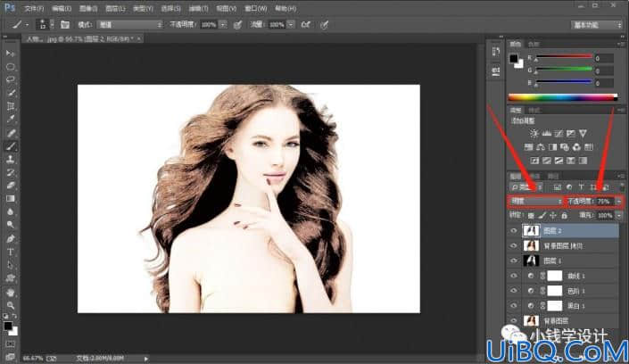Open the 帮助(H) menu
Image resolution: width=629 pixels, height=364 pixels.
click(286, 8)
